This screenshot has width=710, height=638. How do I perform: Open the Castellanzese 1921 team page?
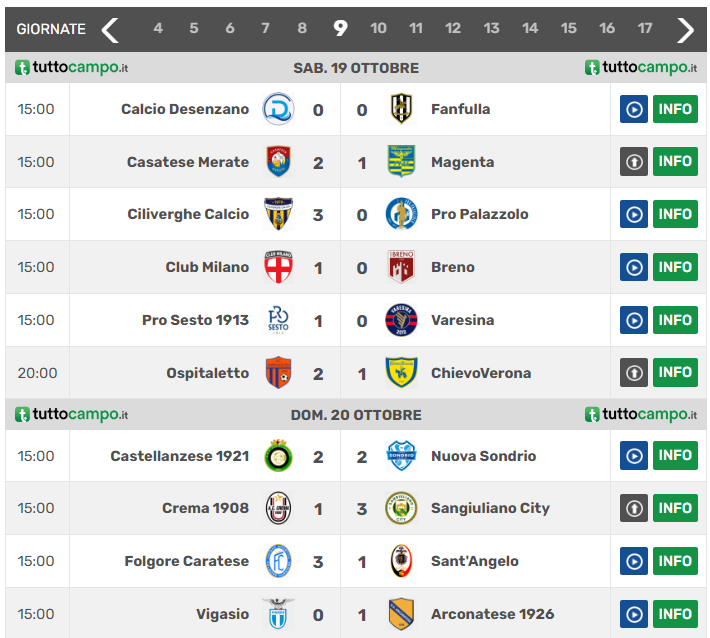pos(179,456)
